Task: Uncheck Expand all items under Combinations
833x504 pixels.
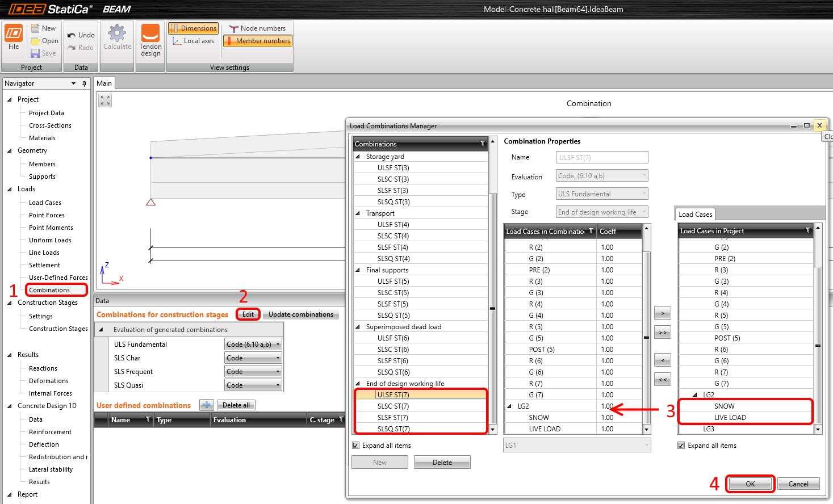Action: 356,446
